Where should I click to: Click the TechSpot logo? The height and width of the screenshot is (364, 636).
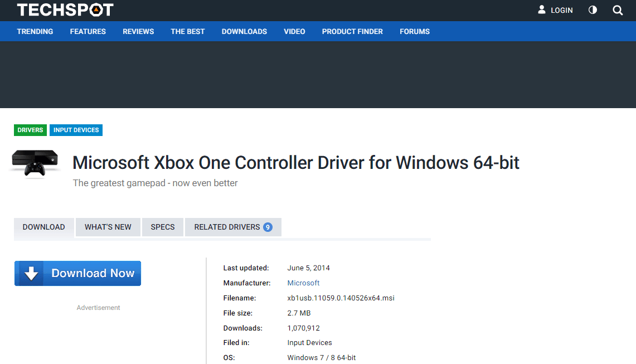point(65,9)
